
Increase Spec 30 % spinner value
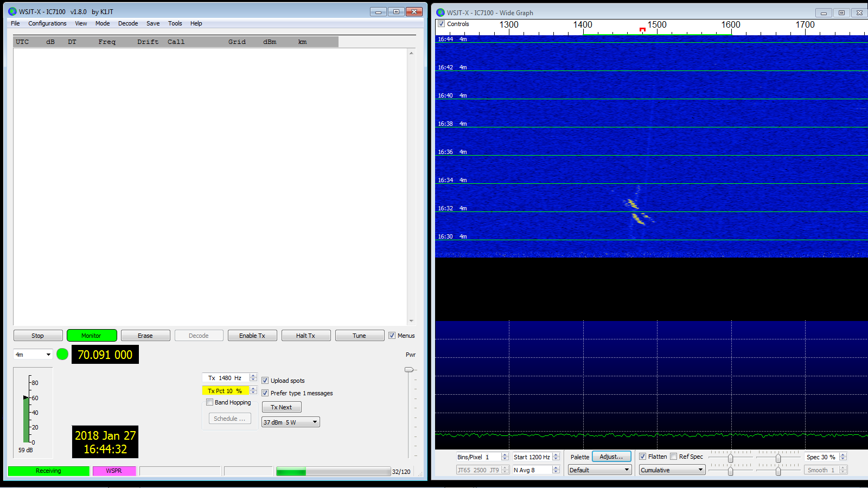pos(843,455)
